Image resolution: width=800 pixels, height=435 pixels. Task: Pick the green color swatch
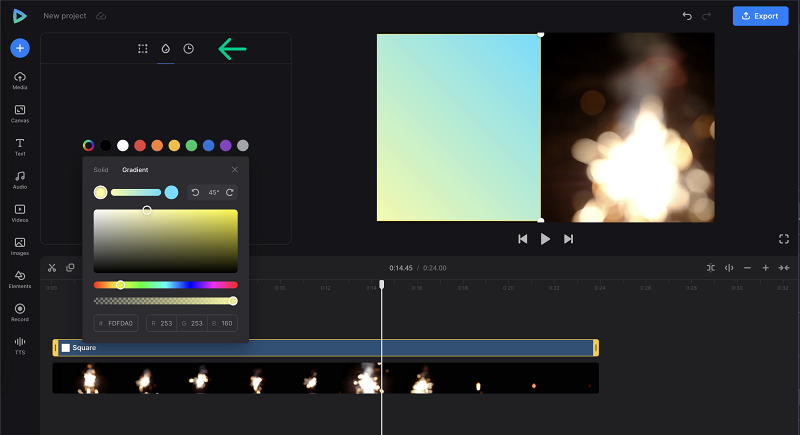191,145
